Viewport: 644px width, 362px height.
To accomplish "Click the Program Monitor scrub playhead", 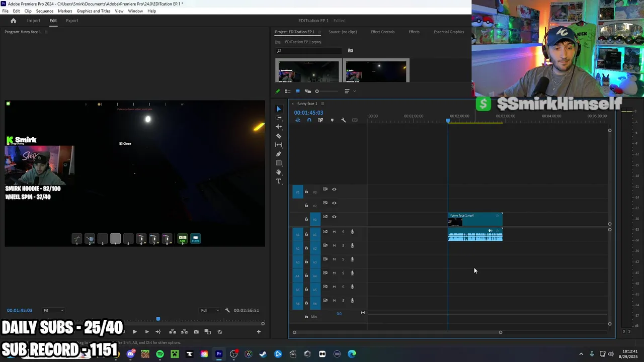I will (158, 319).
